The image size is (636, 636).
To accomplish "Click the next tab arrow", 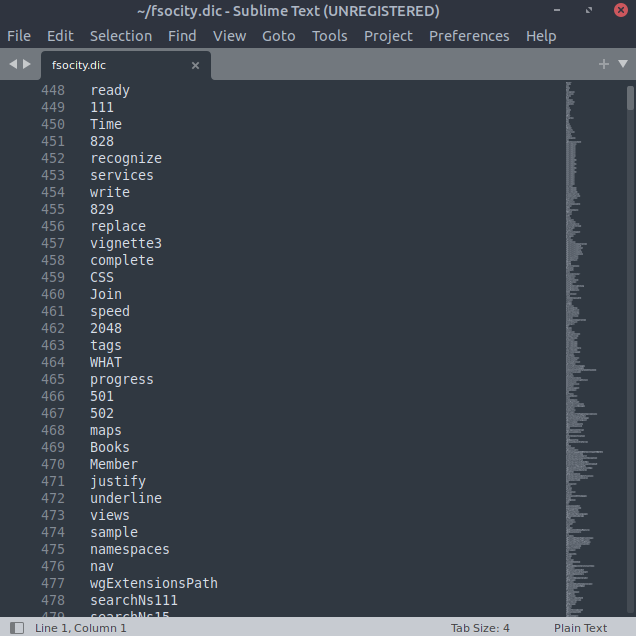I will coord(27,64).
